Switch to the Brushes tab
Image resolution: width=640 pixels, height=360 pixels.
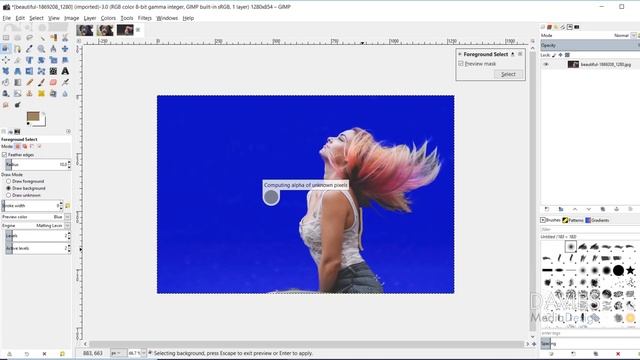(x=551, y=220)
